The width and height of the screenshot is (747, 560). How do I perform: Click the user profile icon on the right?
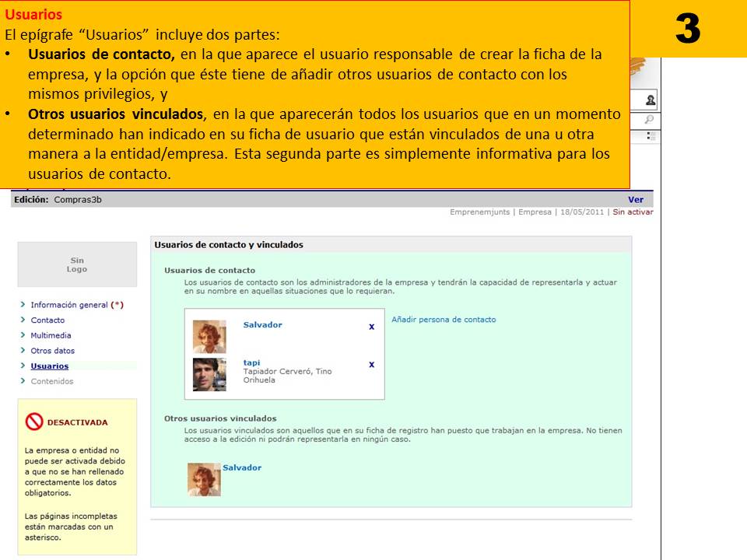(x=651, y=100)
